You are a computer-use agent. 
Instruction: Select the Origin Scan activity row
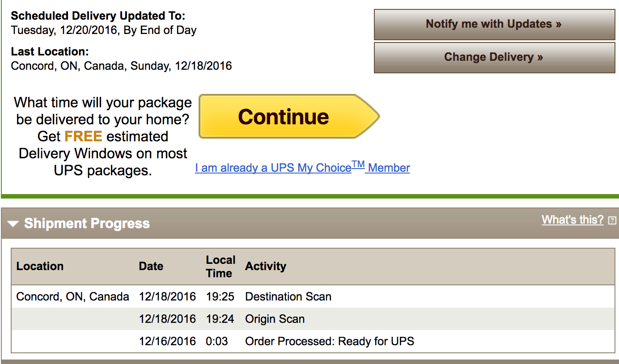click(x=313, y=319)
